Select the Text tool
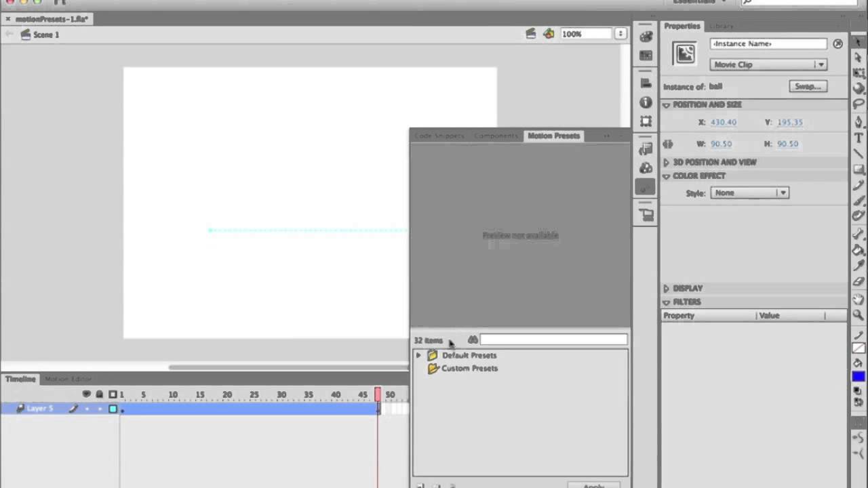 pyautogui.click(x=859, y=138)
